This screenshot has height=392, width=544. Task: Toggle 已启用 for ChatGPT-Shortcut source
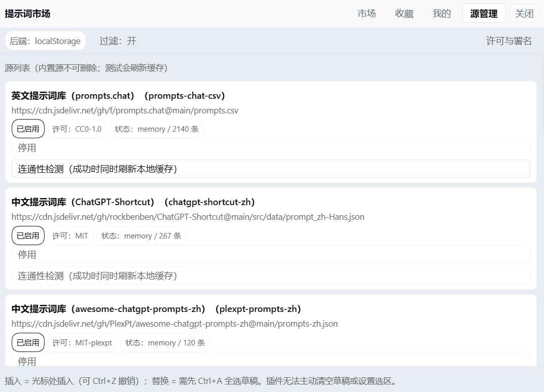point(28,236)
